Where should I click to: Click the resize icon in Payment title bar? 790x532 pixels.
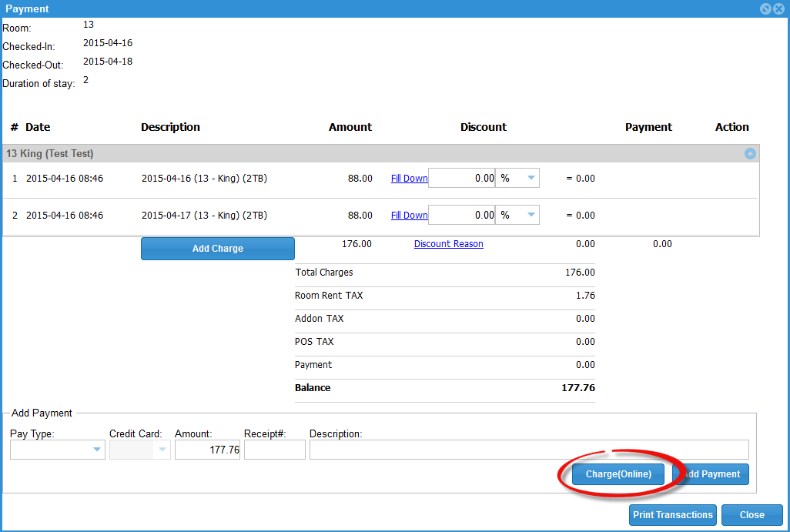tap(765, 9)
